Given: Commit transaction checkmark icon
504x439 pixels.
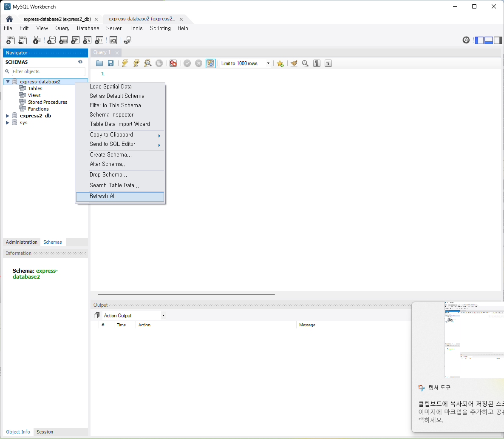Looking at the screenshot, I should point(187,63).
